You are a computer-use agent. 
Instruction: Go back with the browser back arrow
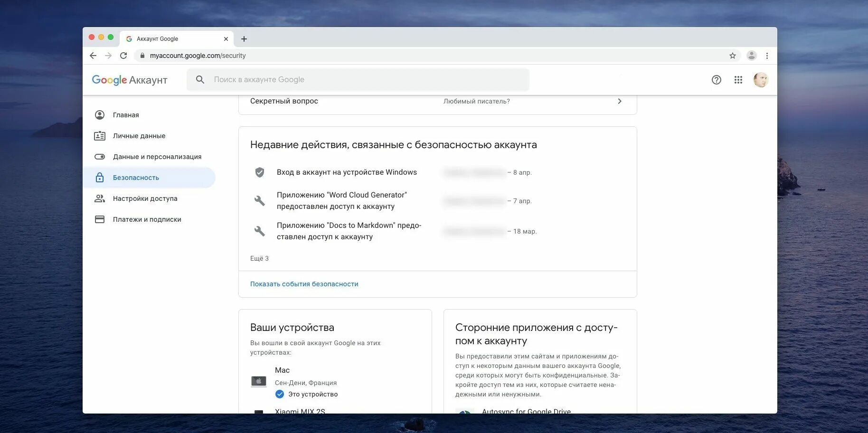tap(93, 56)
